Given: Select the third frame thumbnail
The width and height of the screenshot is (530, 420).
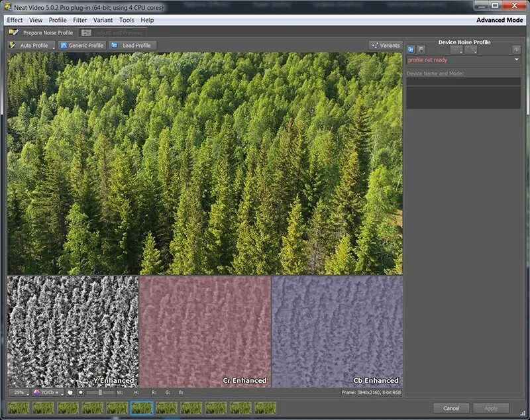Looking at the screenshot, I should click(x=68, y=408).
